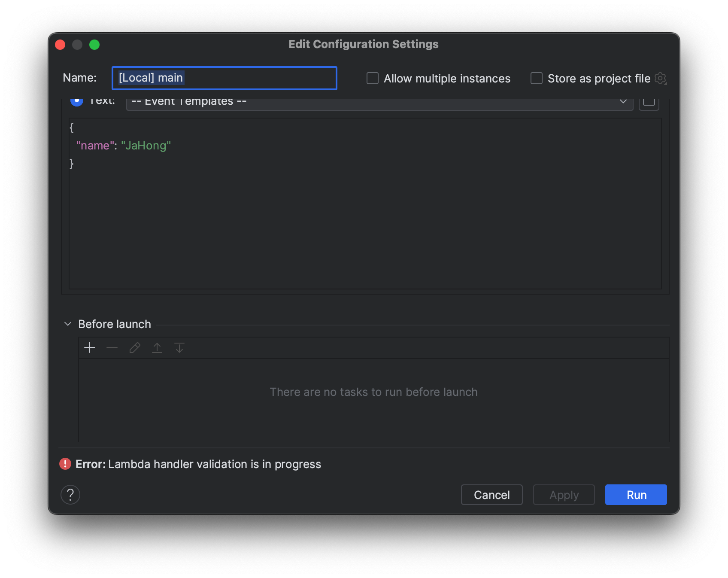Click the red error indicator icon

65,464
